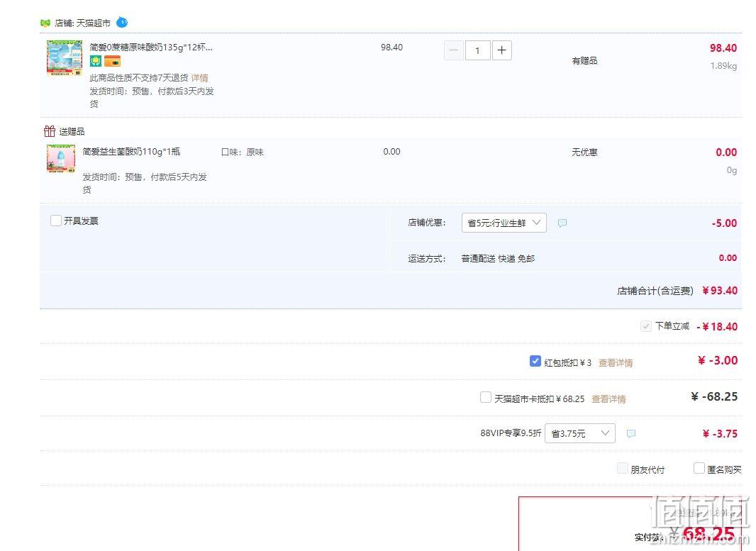Image resolution: width=756 pixels, height=551 pixels.
Task: Click the gift box icon beside 送赠品
Action: [49, 130]
